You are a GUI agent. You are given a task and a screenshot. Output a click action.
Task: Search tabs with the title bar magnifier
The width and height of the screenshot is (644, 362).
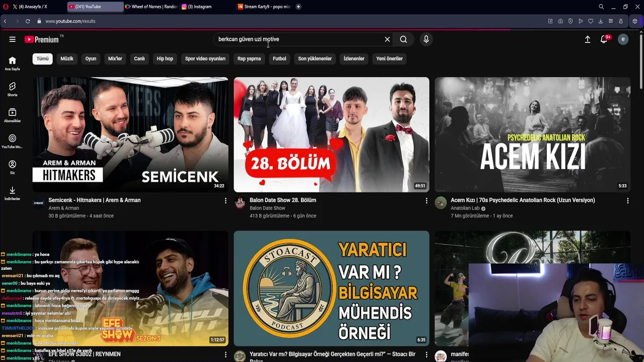[601, 7]
